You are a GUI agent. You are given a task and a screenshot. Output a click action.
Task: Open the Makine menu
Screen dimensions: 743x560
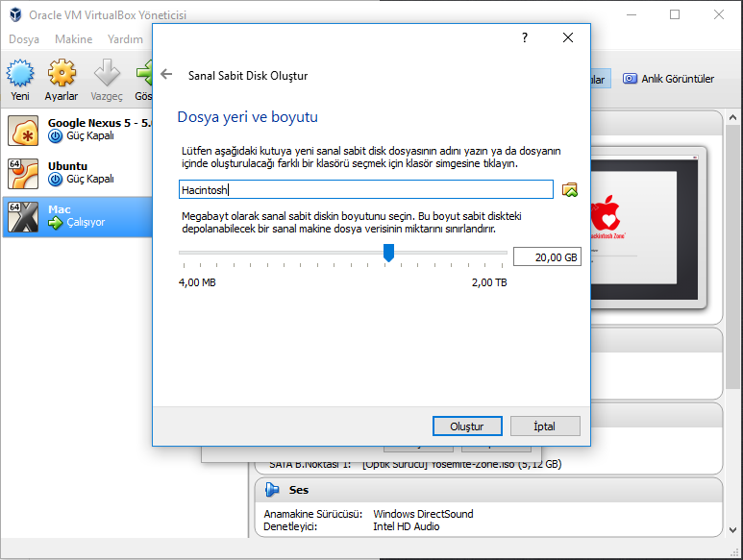click(73, 39)
